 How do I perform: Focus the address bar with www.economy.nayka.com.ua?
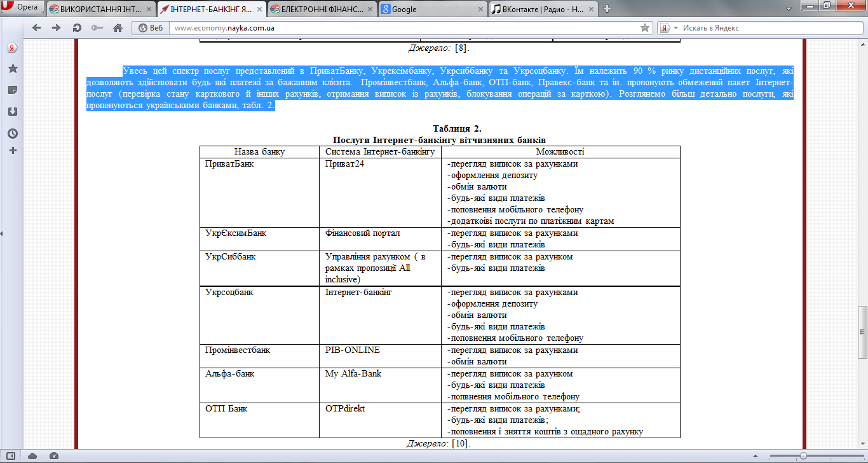point(405,28)
